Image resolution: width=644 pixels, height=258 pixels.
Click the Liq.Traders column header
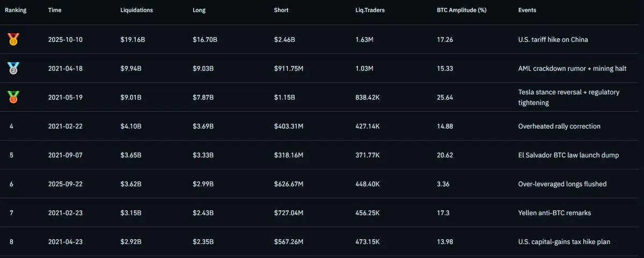370,10
